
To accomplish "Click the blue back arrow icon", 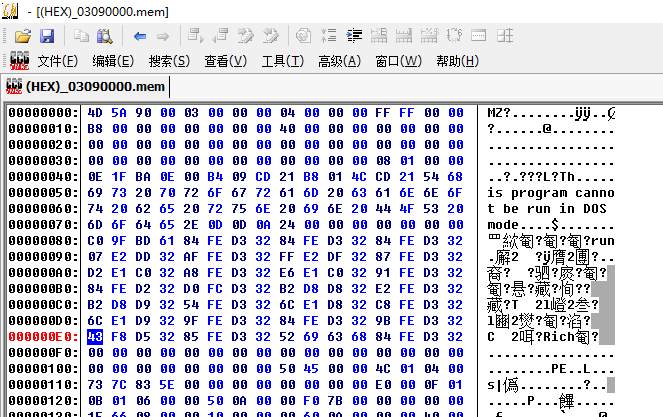I will coord(140,36).
